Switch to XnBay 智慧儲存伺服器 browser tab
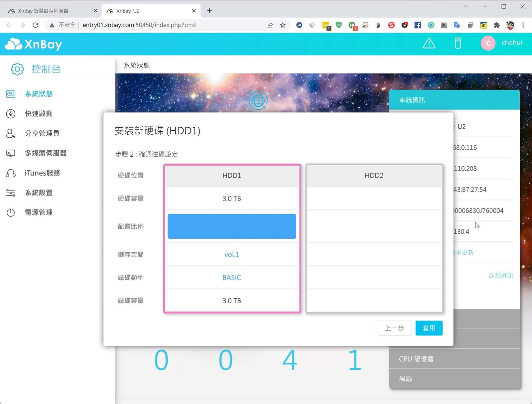Screen dimensions: 532x404 [43, 11]
